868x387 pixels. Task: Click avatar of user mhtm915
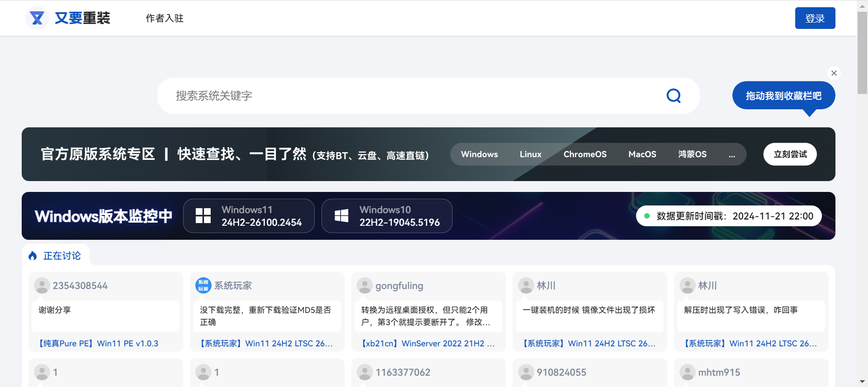(688, 372)
